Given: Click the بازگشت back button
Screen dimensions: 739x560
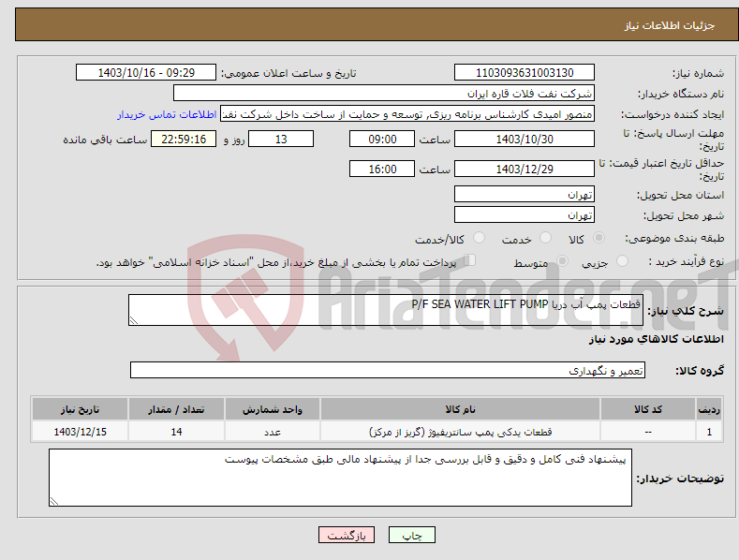Looking at the screenshot, I should point(347,535).
